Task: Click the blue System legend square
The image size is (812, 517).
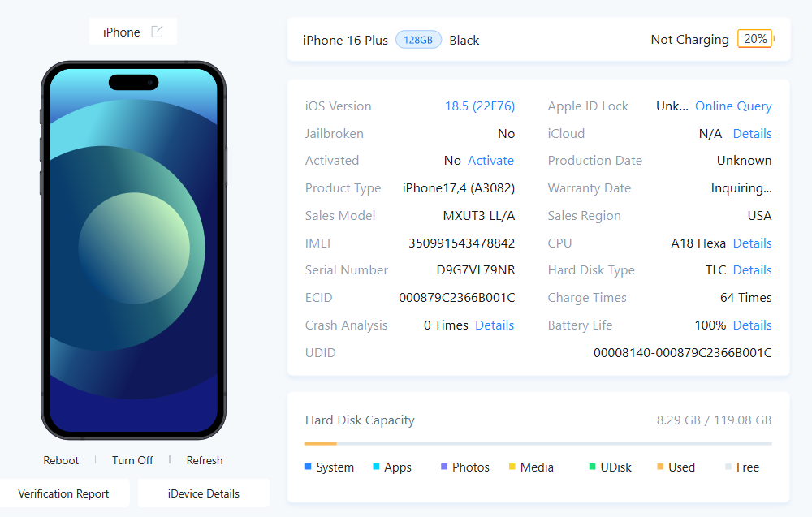Action: [x=308, y=467]
